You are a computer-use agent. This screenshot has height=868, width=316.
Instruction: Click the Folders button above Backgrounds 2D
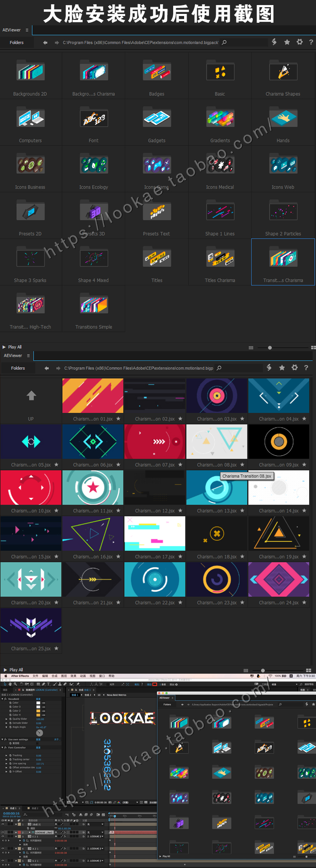17,43
